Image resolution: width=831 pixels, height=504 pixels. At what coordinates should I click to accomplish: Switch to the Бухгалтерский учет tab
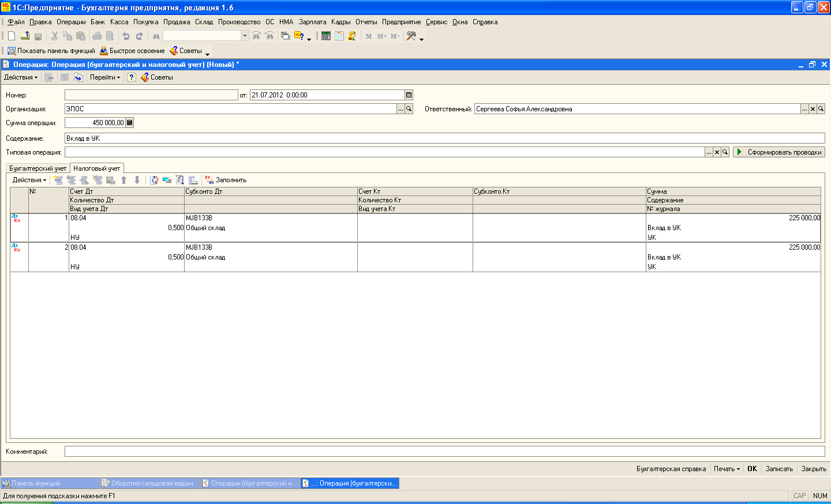click(x=38, y=168)
